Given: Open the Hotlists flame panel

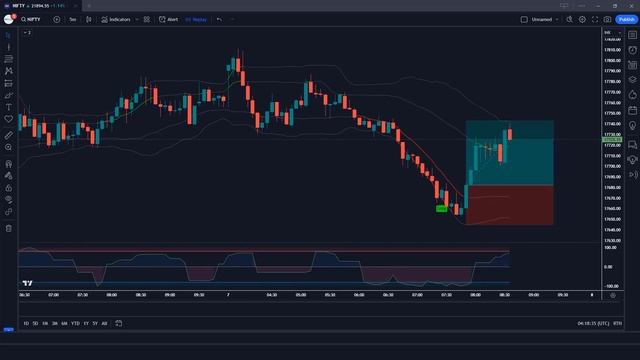Looking at the screenshot, I should click(x=632, y=95).
